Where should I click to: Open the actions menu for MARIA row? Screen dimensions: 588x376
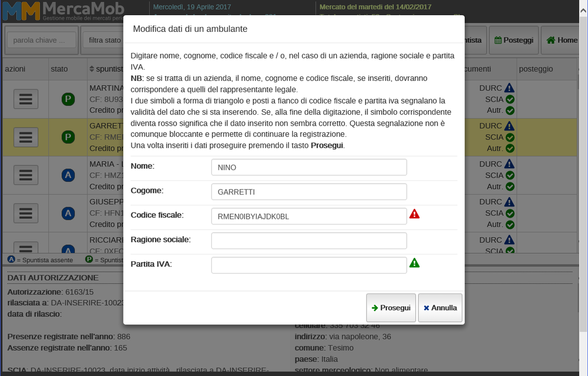pyautogui.click(x=25, y=175)
